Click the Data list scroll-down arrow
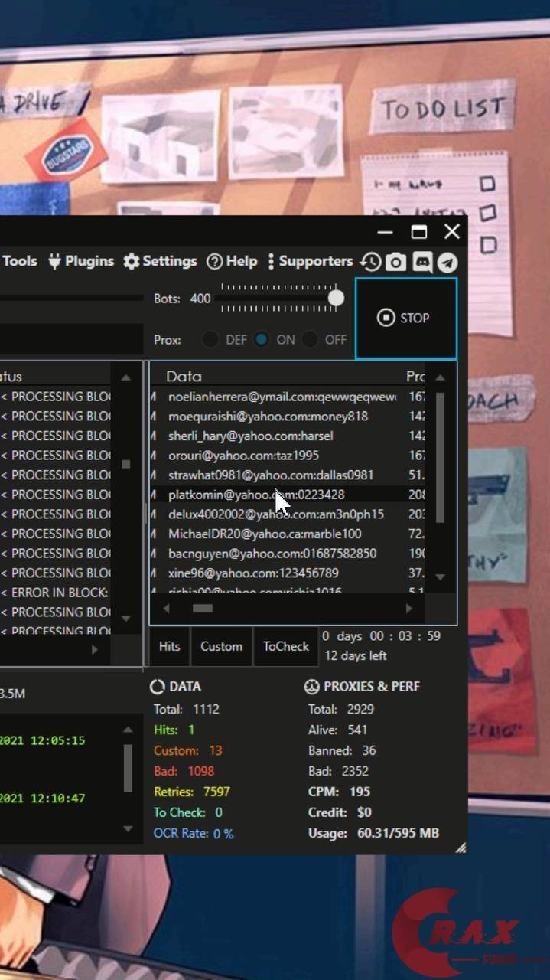 tap(440, 577)
